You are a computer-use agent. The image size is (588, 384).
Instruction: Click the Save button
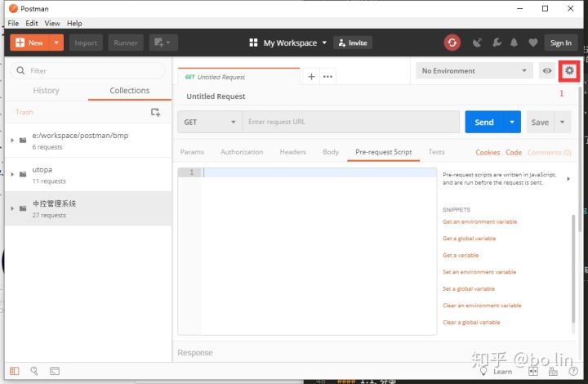[x=540, y=122]
